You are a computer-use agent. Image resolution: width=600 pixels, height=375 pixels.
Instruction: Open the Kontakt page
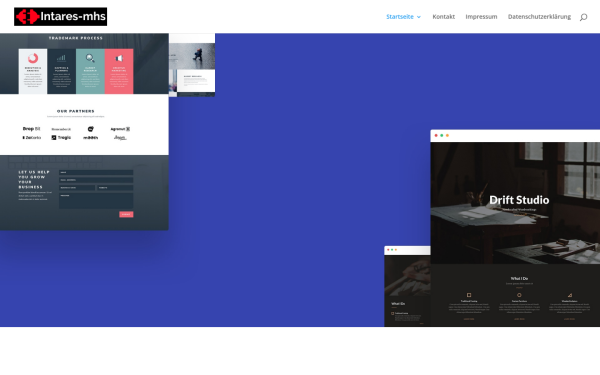pos(443,16)
